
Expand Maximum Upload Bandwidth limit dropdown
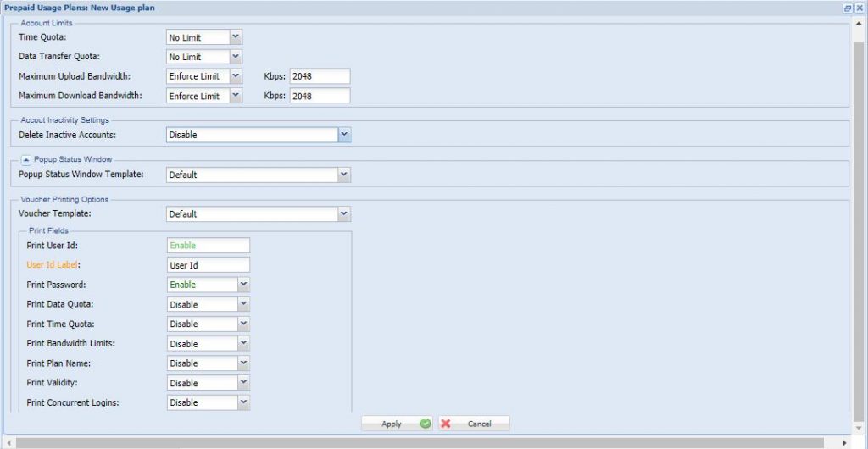coord(236,76)
